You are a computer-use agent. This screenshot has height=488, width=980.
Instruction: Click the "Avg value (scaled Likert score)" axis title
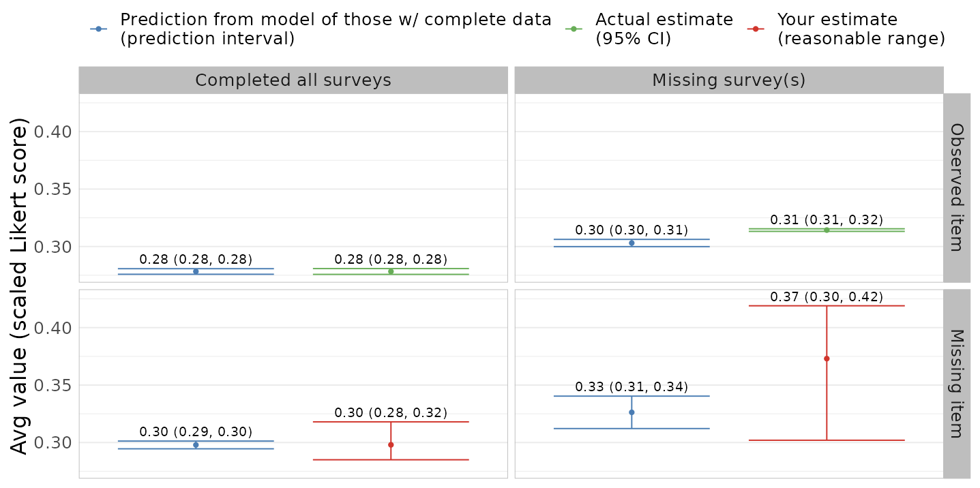[x=23, y=286]
